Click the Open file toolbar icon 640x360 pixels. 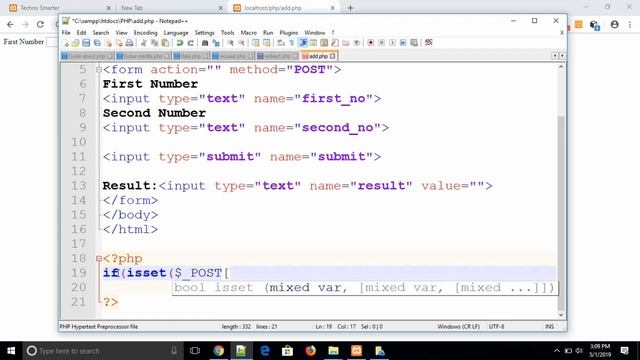tap(76, 43)
